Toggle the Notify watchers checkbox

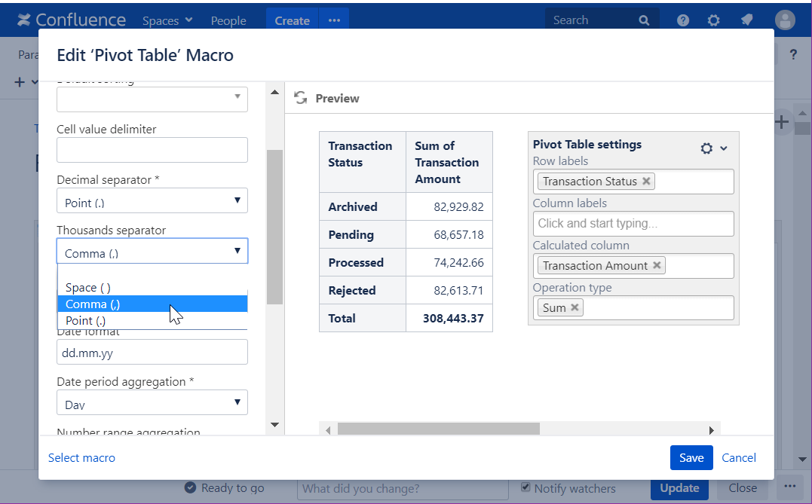(x=526, y=487)
